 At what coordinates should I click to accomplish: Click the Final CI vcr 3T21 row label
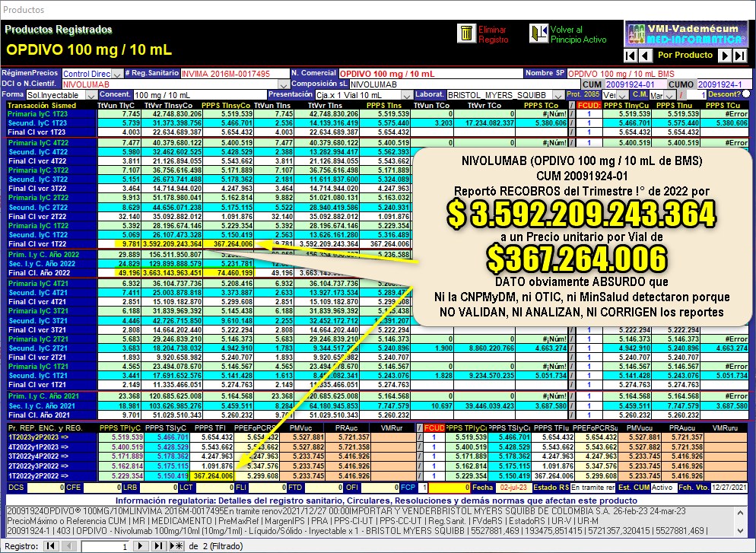tap(52, 330)
